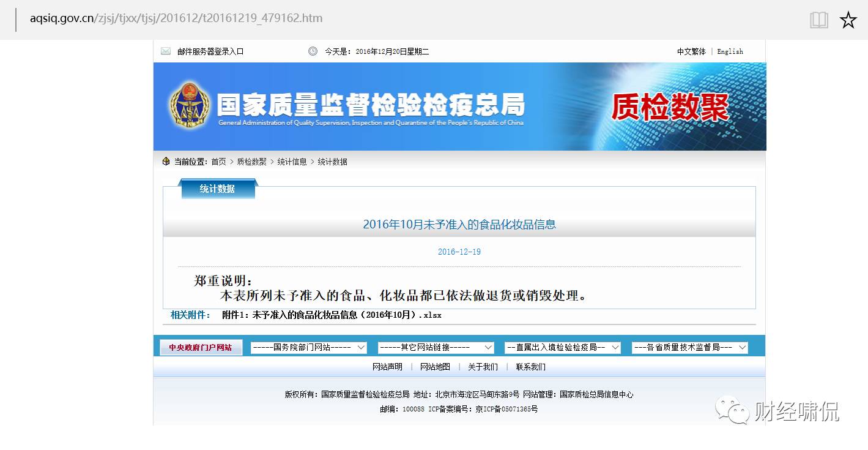868x450 pixels.
Task: Expand 其它网站链接 dropdown
Action: tap(436, 347)
